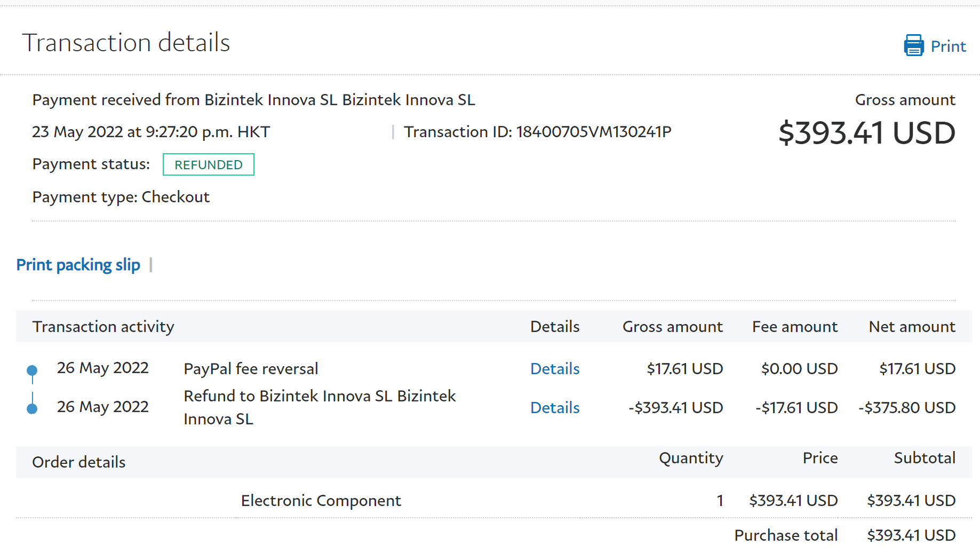This screenshot has width=980, height=553.
Task: Click the Net amount column header
Action: click(912, 327)
